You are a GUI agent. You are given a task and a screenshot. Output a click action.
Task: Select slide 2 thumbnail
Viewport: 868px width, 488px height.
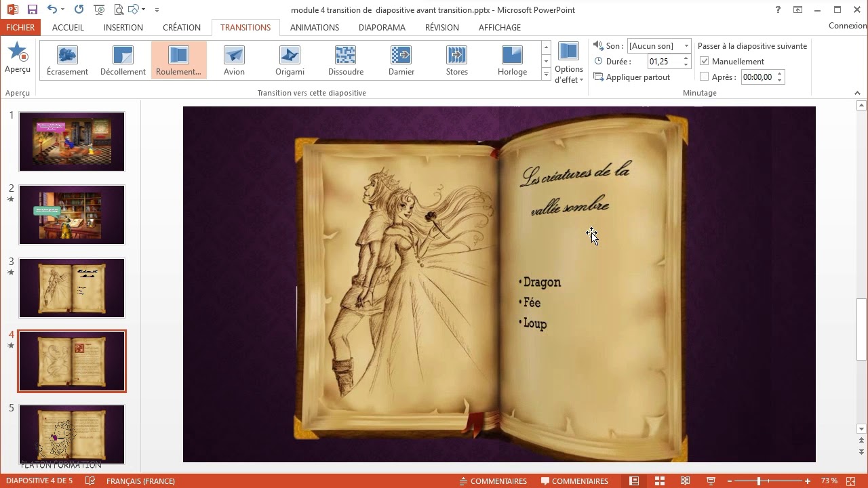click(x=72, y=215)
